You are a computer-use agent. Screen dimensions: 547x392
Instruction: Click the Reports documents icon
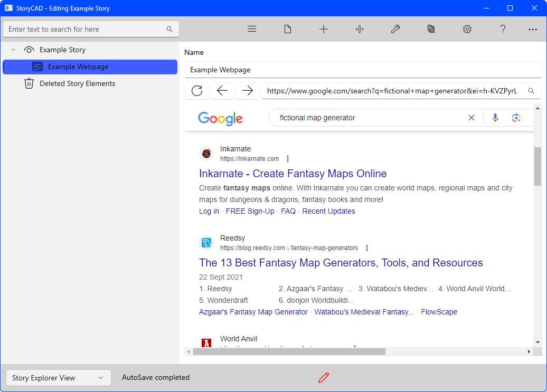pyautogui.click(x=431, y=29)
